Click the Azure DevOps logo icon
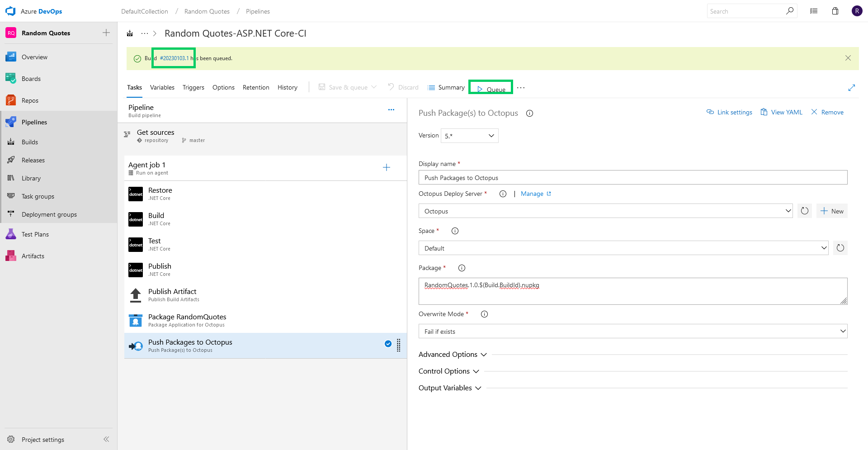 pos(10,11)
